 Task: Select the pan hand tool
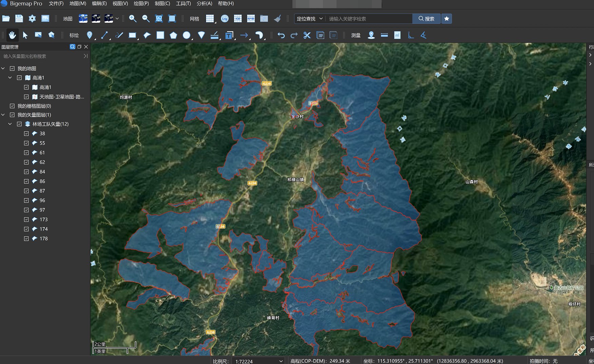(x=13, y=35)
